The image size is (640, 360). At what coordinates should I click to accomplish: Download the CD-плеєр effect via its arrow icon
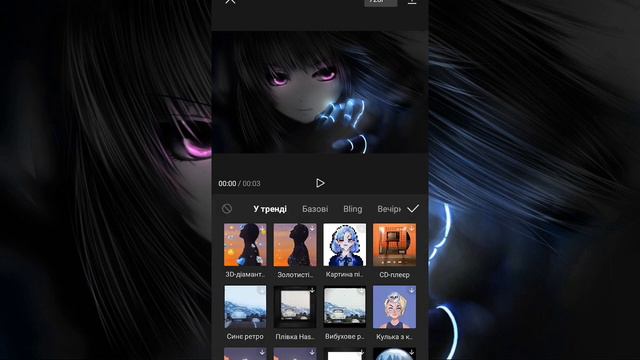click(411, 229)
